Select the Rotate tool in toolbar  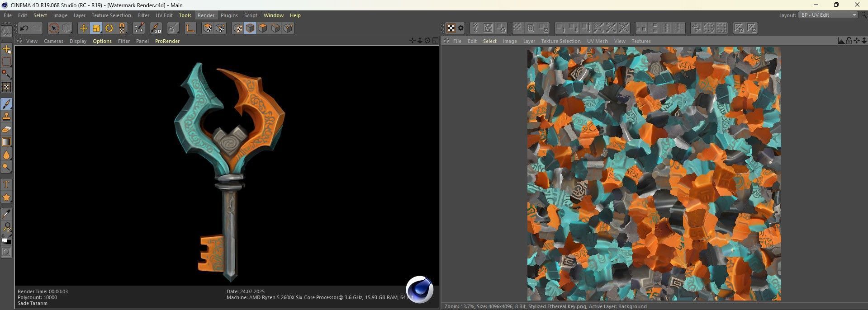pos(109,28)
